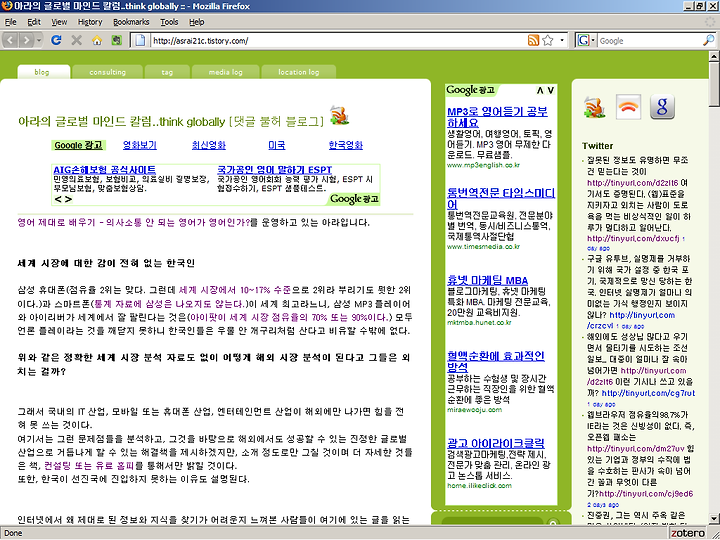Open the 미국 ad link
Image resolution: width=720 pixels, height=540 pixels.
tap(276, 145)
